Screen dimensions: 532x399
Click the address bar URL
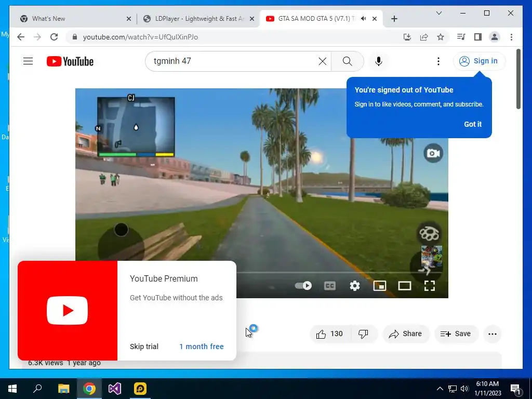[140, 37]
